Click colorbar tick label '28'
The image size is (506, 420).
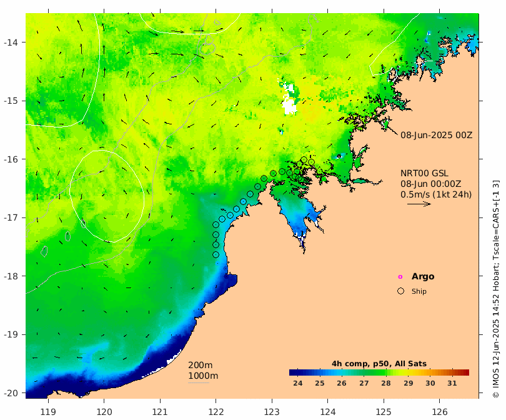click(386, 383)
